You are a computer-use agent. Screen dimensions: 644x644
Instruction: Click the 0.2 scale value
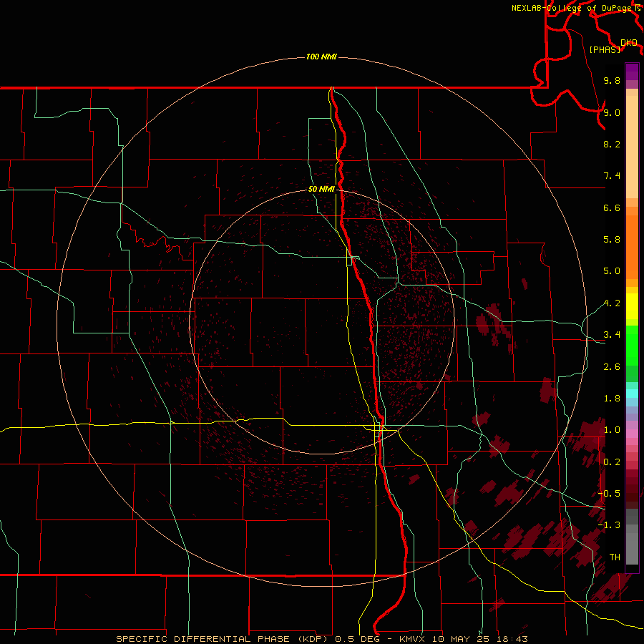tap(612, 462)
